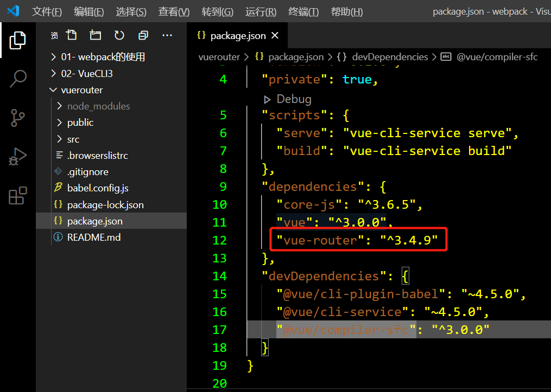Click the "@vue/cli-service" key on line 16

click(x=342, y=312)
